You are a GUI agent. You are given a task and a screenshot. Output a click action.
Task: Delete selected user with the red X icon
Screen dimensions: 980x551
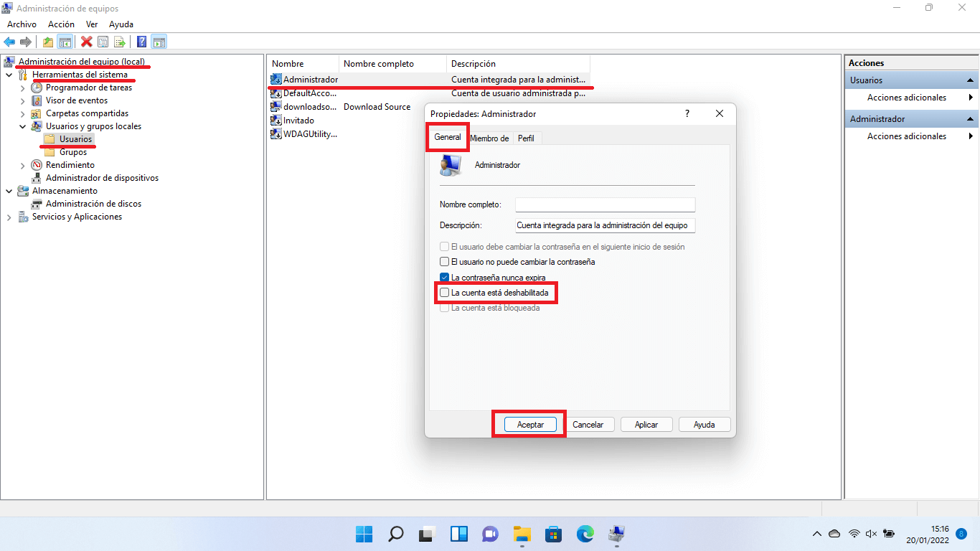point(85,41)
